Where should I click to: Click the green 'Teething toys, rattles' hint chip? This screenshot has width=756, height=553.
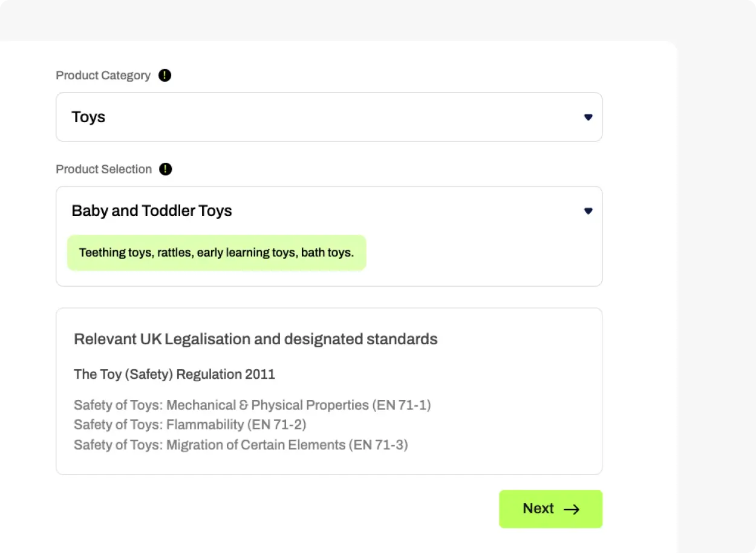pos(217,253)
